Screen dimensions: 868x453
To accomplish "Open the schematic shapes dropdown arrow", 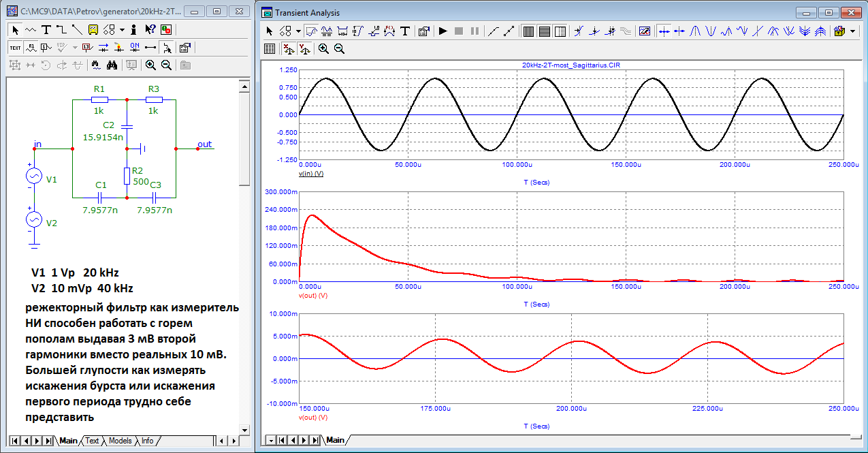I will pos(121,30).
